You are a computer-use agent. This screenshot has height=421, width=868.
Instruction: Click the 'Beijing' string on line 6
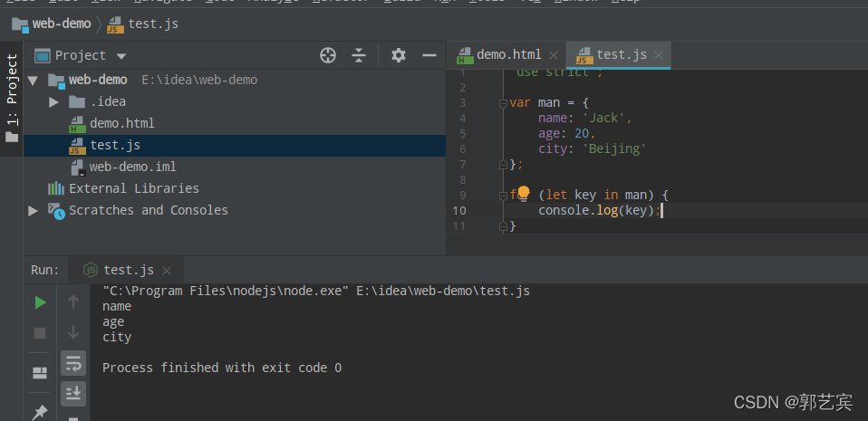(614, 149)
